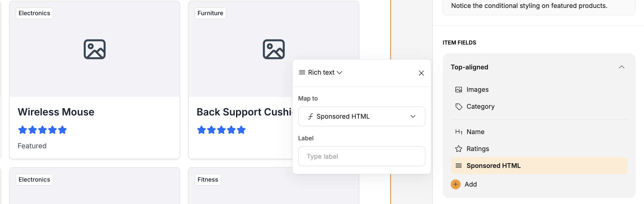Click the image placeholder icon on Back Support Cushion card
This screenshot has height=204, width=644.
click(274, 49)
